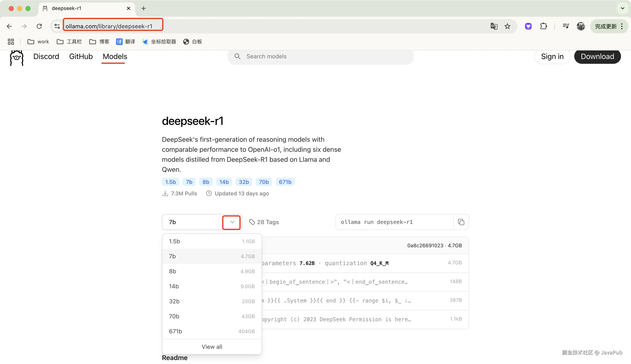Click the purple extension icon
Screen dimensions: 631x364
(528, 26)
